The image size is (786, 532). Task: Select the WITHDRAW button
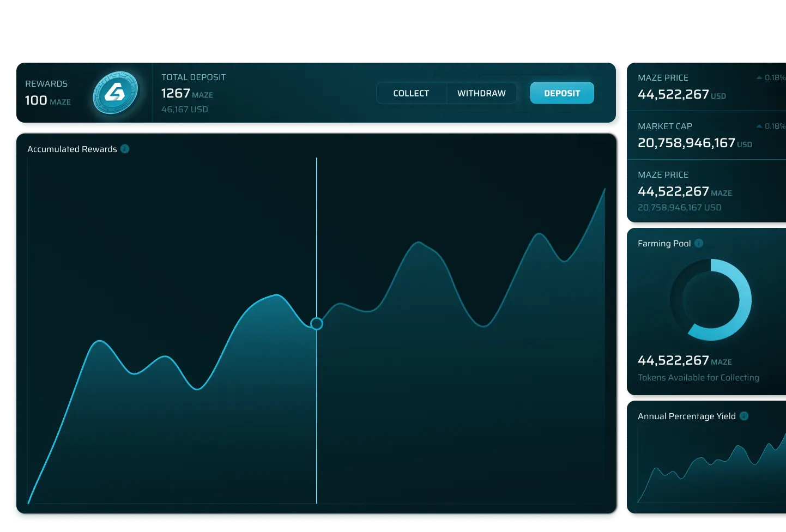481,93
